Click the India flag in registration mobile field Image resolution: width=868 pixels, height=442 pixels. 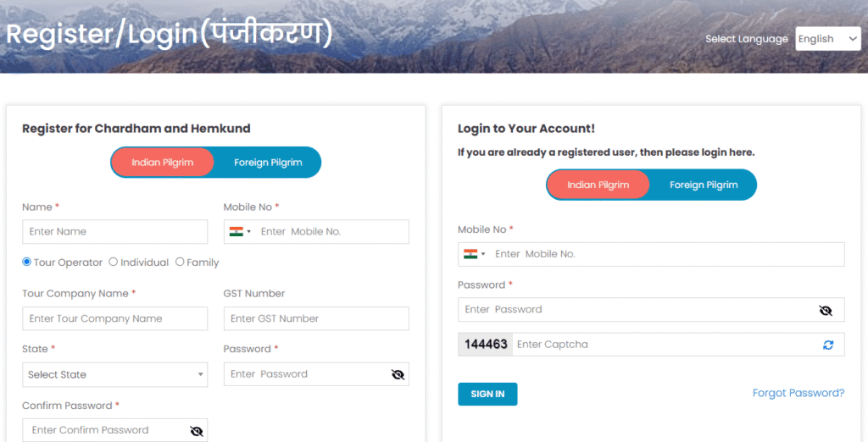[x=236, y=232]
